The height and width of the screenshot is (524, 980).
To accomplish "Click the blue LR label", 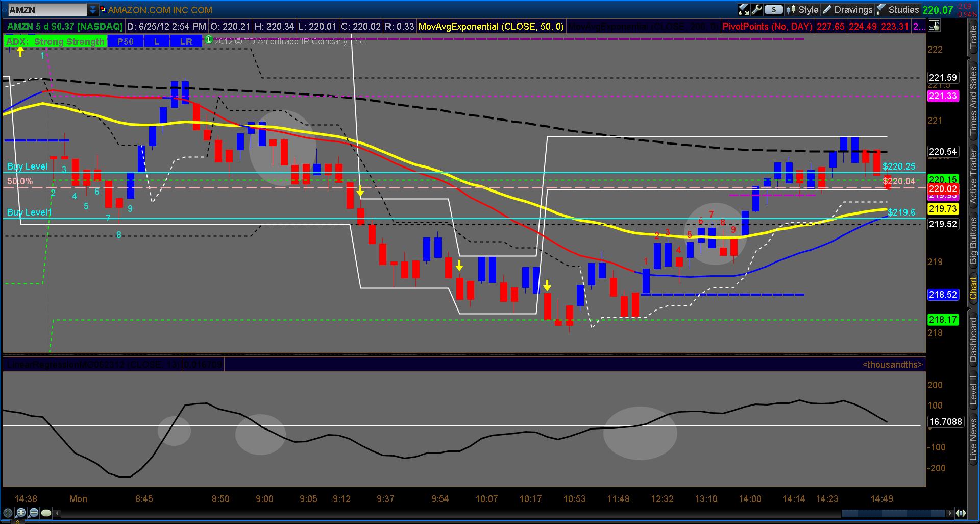I will pos(186,41).
